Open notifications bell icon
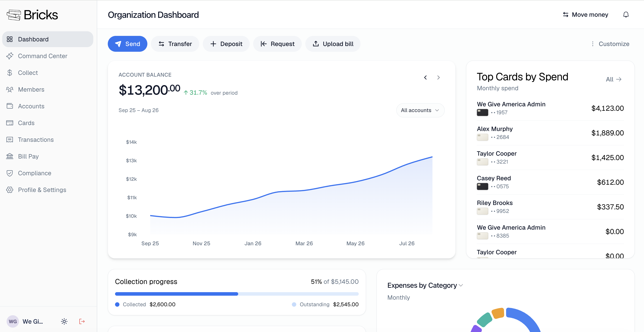This screenshot has height=332, width=644. 626,15
